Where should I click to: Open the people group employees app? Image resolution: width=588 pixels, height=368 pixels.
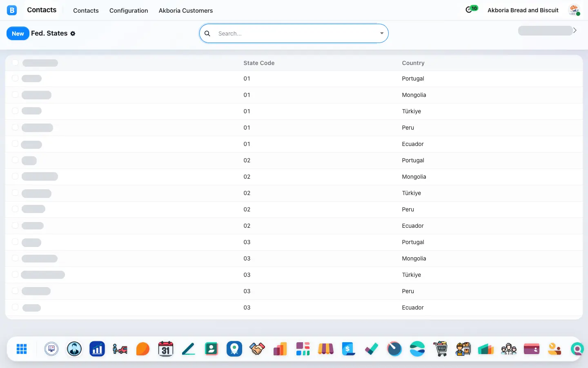(x=509, y=349)
